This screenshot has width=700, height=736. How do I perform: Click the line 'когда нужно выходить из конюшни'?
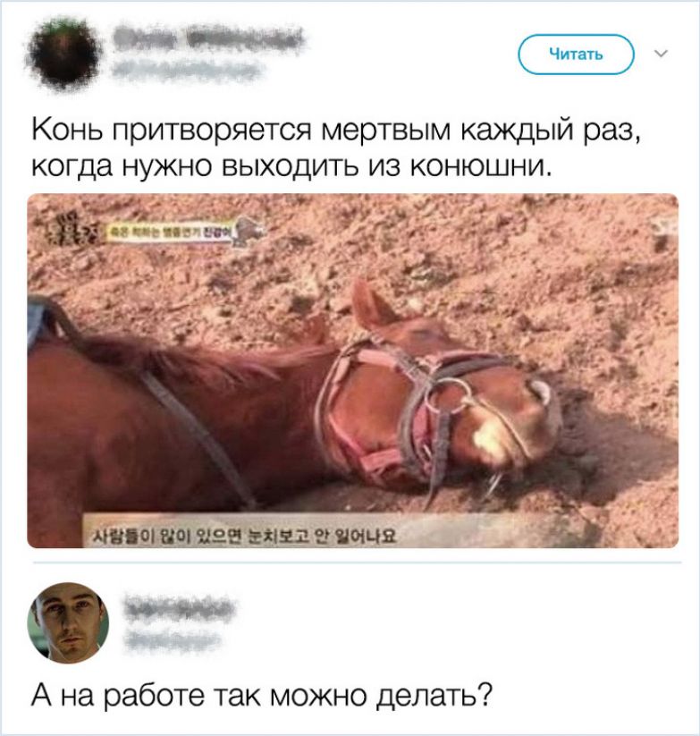(291, 166)
